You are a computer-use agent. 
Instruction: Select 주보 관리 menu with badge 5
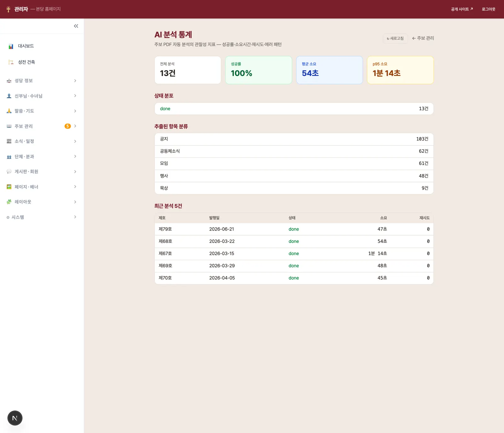[42, 126]
